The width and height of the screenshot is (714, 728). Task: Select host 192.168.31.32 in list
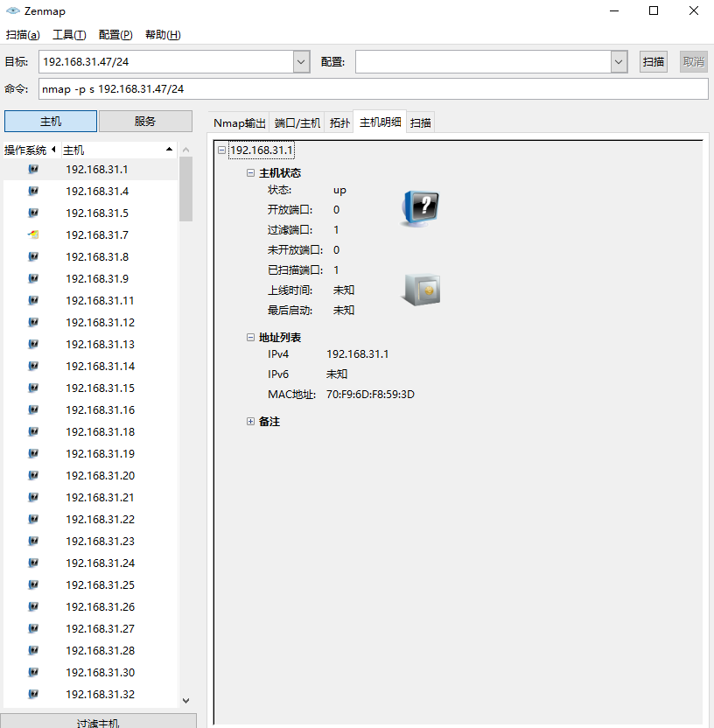tap(90, 694)
